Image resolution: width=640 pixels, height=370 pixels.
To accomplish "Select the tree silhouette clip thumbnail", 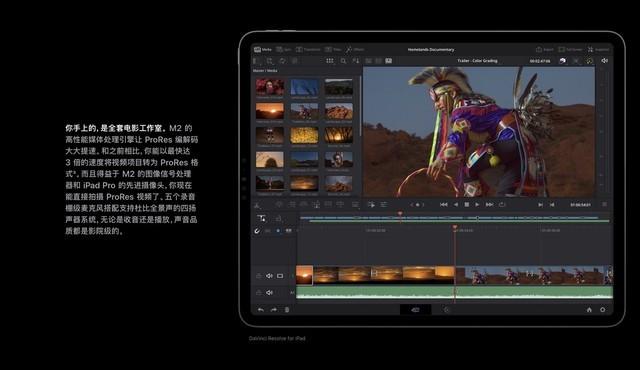I will pyautogui.click(x=339, y=135).
